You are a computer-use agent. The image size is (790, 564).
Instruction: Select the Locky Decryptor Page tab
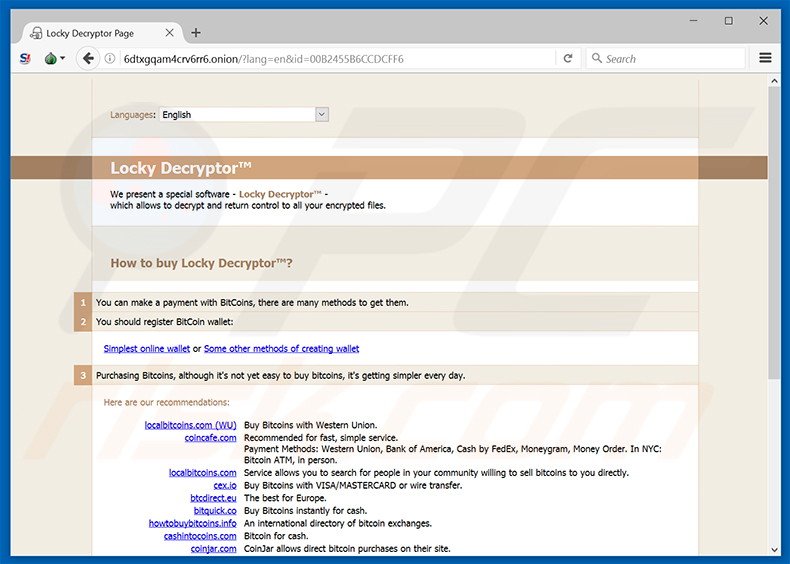100,33
